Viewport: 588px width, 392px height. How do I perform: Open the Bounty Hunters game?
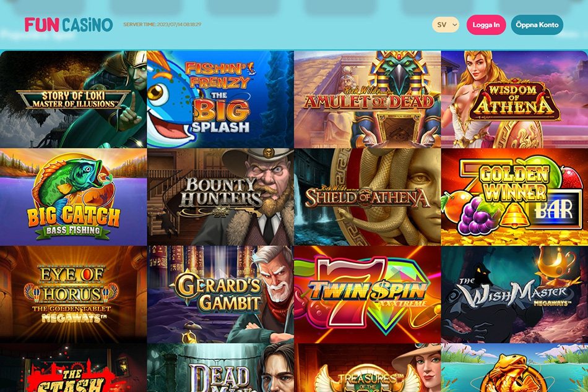tap(220, 197)
